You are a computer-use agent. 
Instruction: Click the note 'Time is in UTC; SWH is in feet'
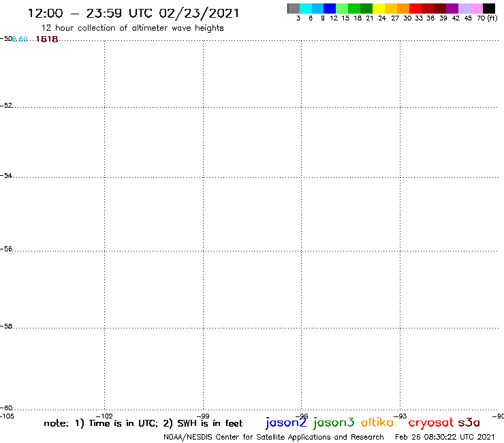[x=143, y=423]
